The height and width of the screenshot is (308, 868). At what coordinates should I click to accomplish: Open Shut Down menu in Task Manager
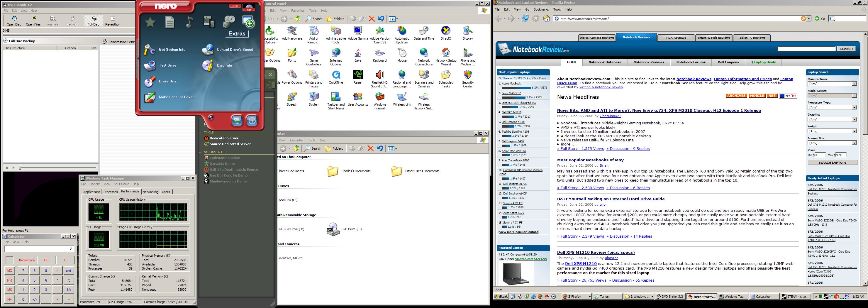(121, 184)
